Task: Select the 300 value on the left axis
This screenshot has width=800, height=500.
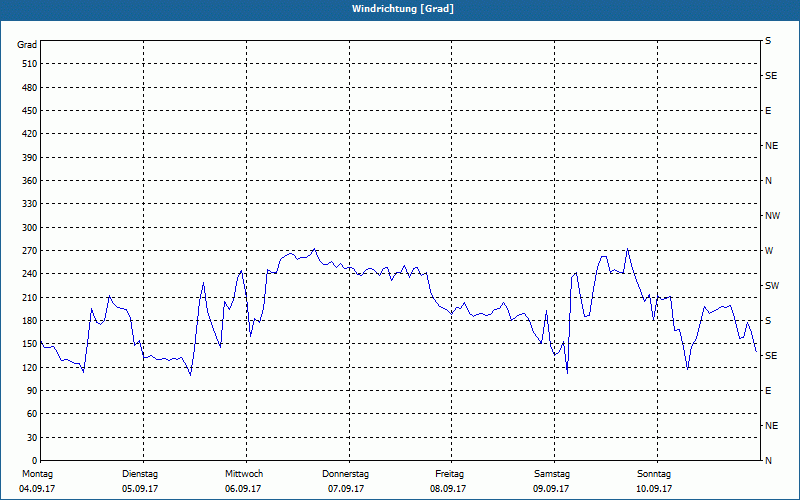Action: pyautogui.click(x=30, y=228)
